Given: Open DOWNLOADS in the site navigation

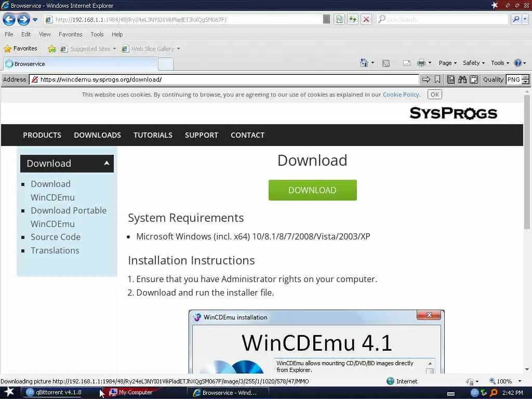Looking at the screenshot, I should tap(97, 135).
